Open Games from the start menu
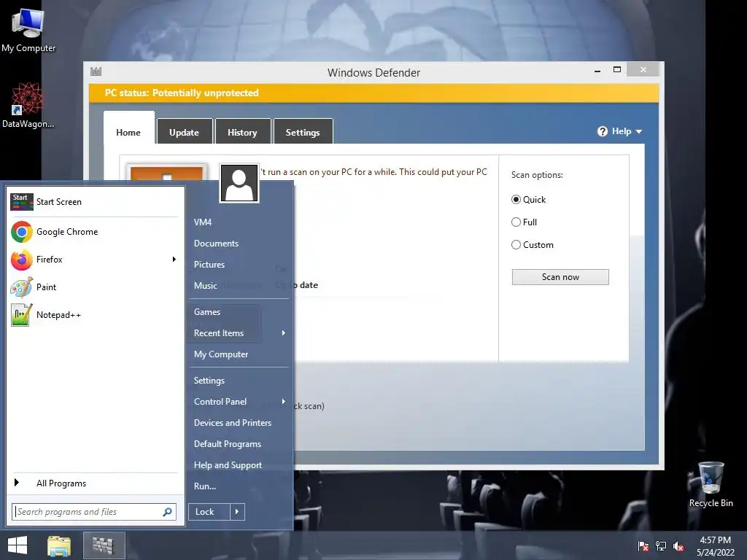The image size is (747, 560). pos(207,312)
